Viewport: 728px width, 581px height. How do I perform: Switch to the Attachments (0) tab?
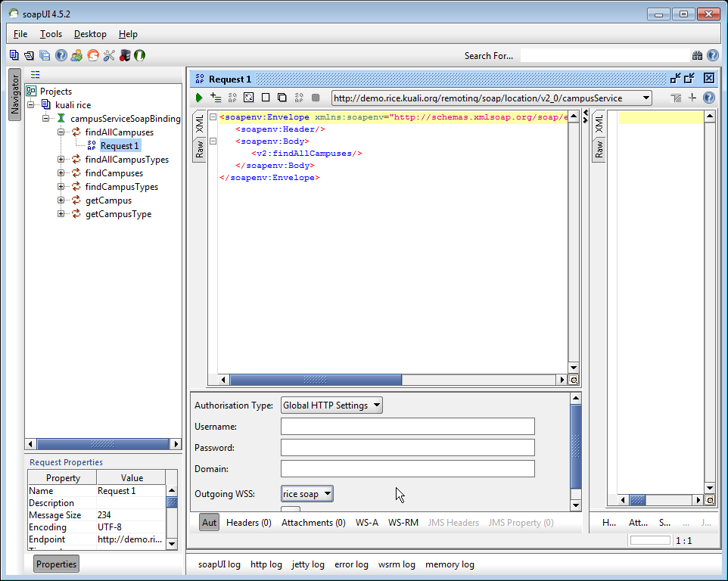[313, 523]
